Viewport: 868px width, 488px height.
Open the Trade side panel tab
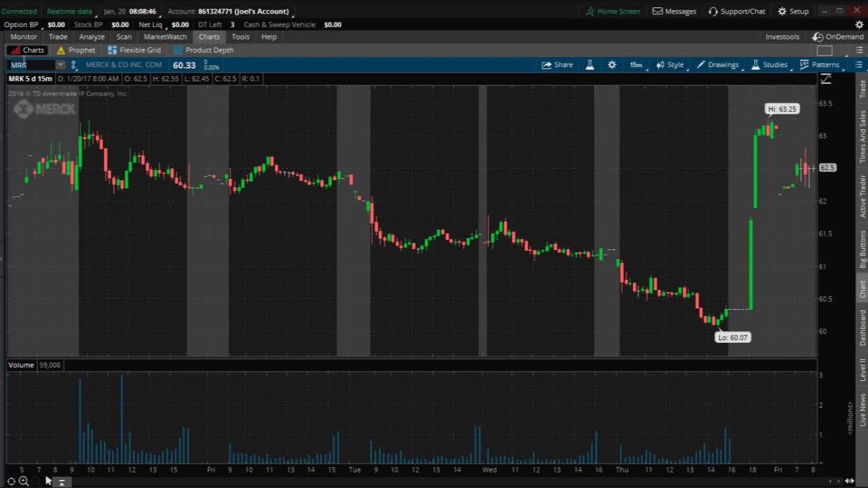[x=863, y=88]
